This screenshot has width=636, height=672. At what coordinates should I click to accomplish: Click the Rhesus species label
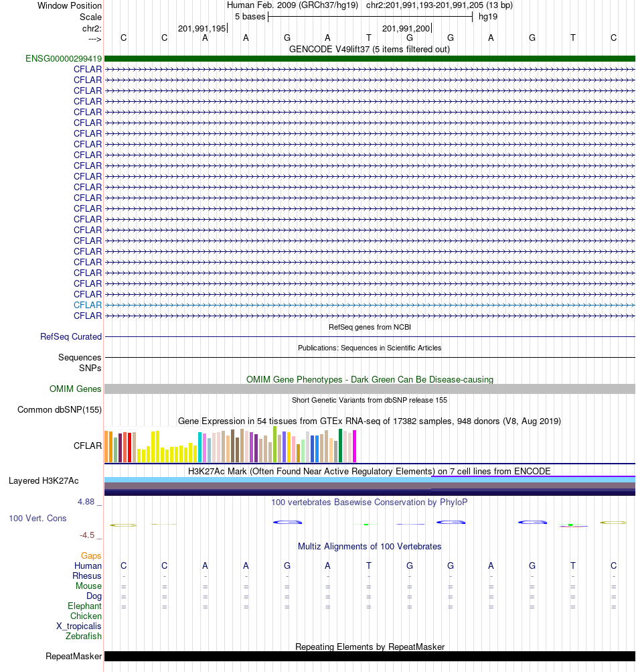click(x=87, y=576)
